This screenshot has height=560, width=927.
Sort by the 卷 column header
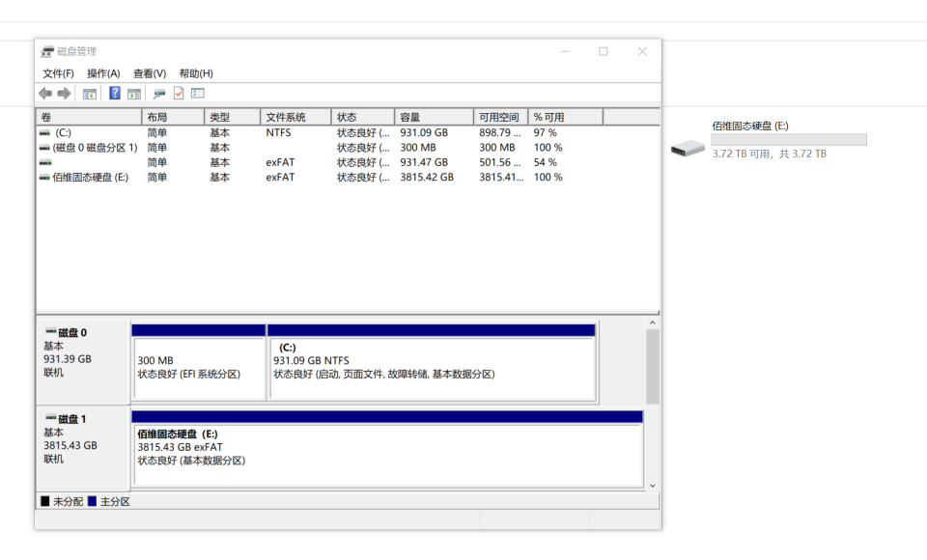click(89, 117)
